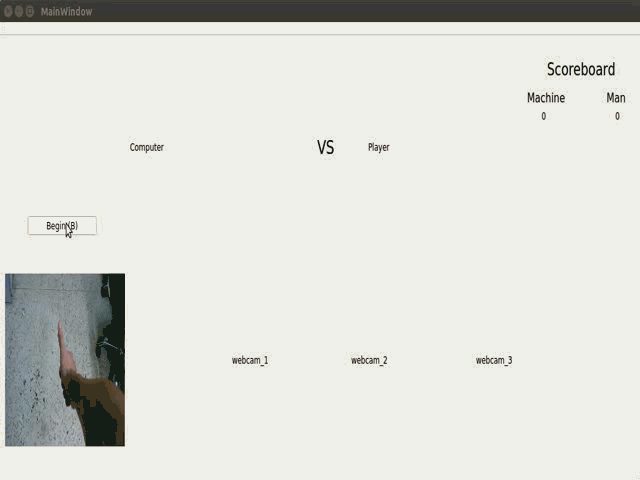
Task: Click the Scoreboard heading
Action: (x=581, y=69)
